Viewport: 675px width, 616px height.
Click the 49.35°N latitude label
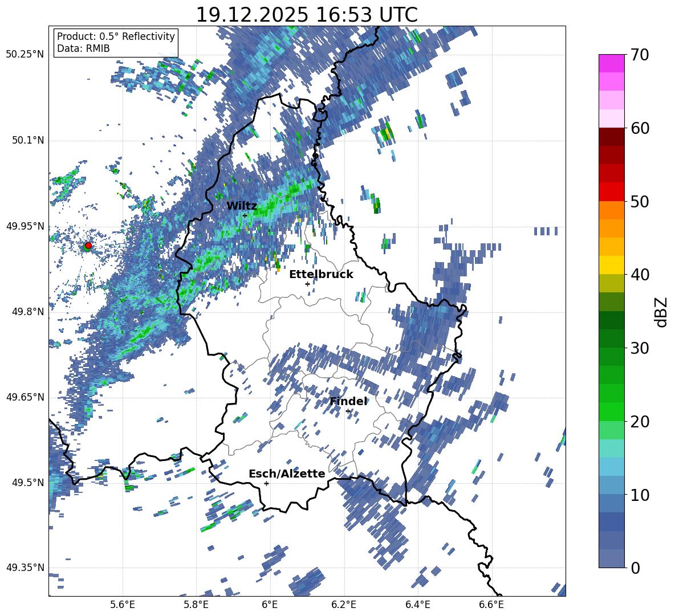click(25, 568)
